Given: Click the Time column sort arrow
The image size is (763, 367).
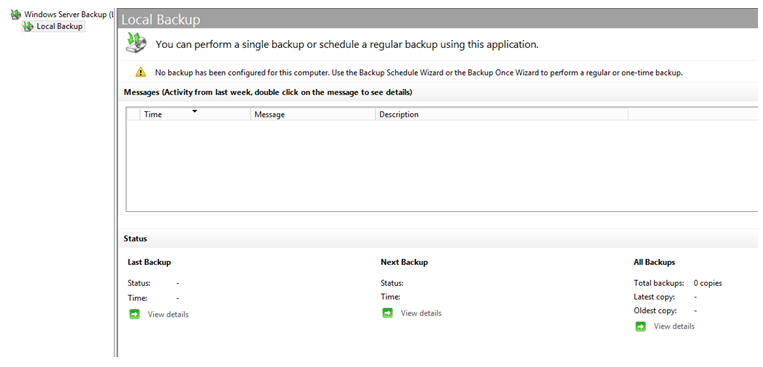Looking at the screenshot, I should coord(195,111).
